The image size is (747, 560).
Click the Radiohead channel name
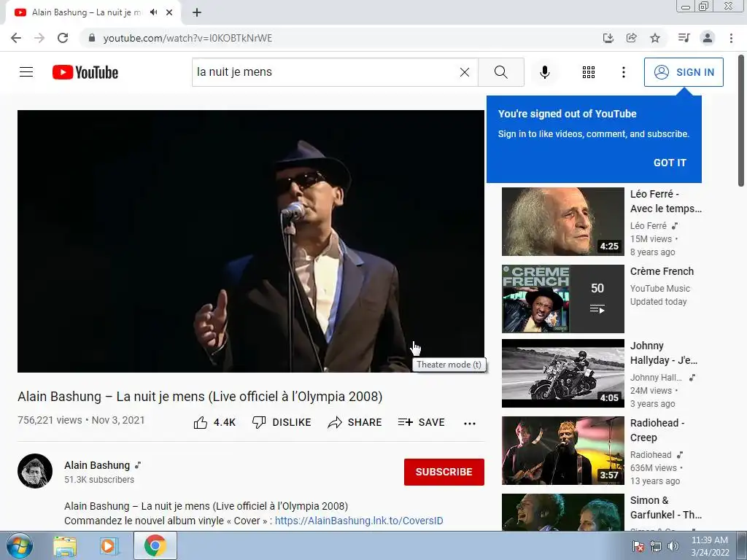651,455
